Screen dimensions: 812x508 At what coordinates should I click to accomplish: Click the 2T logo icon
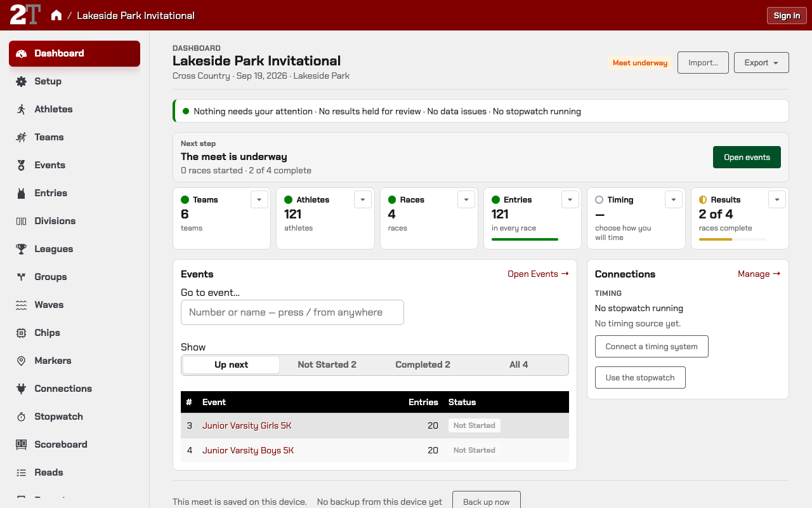pos(25,15)
